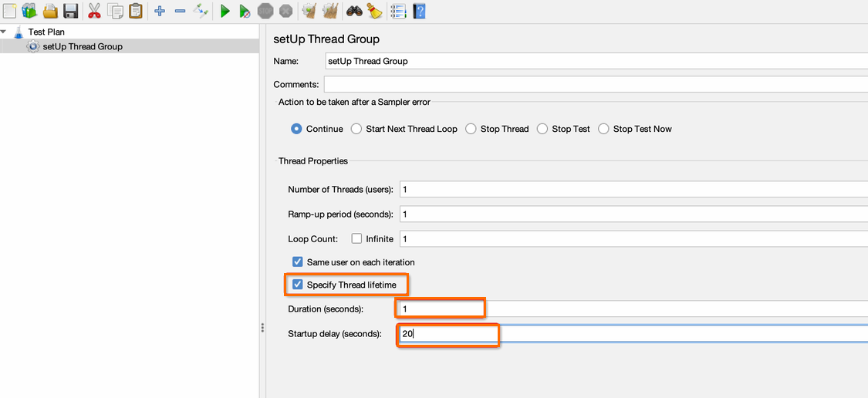
Task: Click Start no pauses icon
Action: coord(245,11)
